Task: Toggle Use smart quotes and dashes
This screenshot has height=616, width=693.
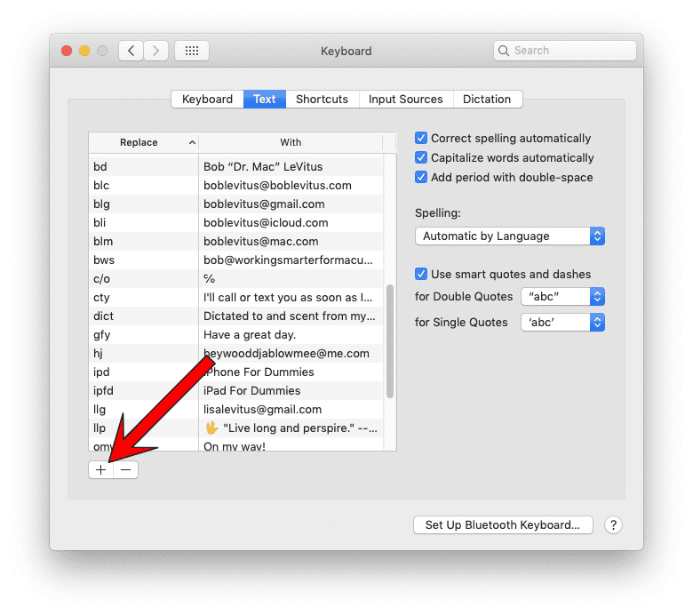Action: click(x=422, y=275)
